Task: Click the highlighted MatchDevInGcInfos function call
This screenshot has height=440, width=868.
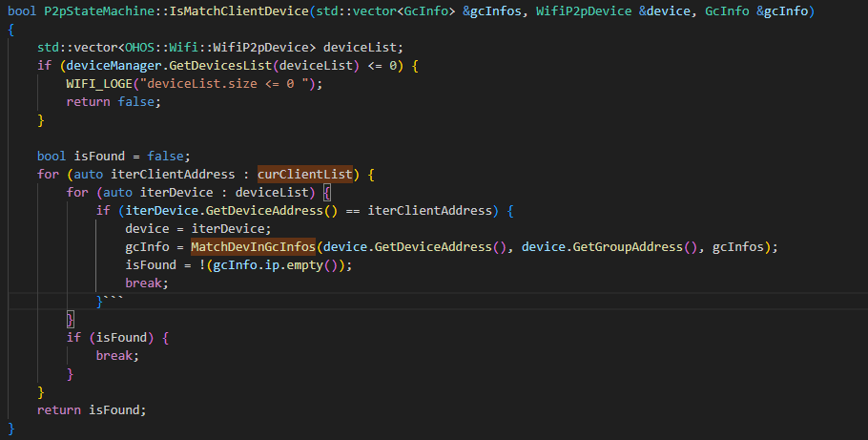Action: (253, 246)
